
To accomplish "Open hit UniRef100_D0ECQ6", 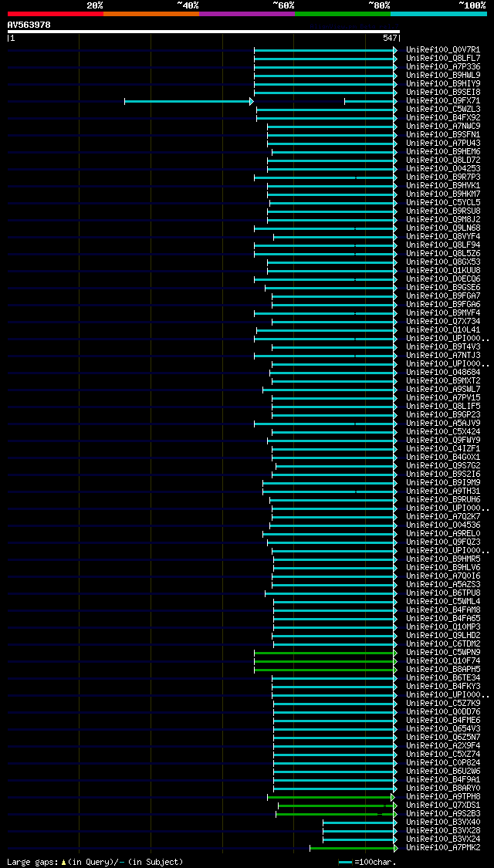I will 443,279.
